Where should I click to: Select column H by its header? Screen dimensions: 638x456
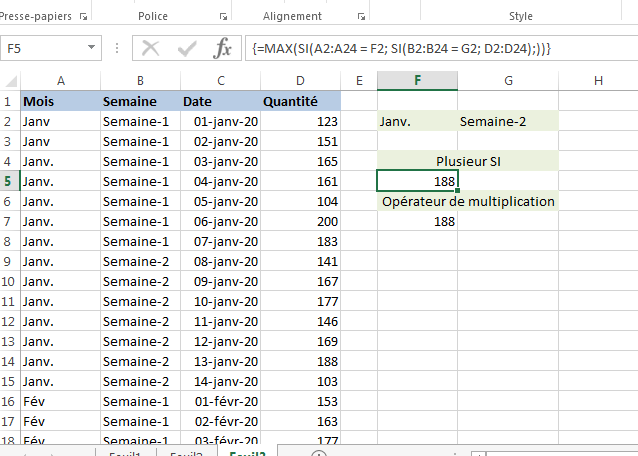tap(598, 80)
